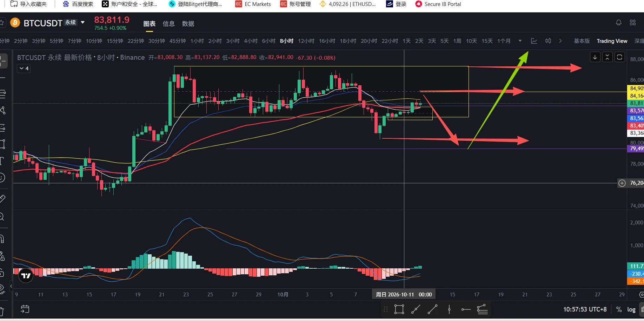Choose the vertical line tool in the bottom toolbar
The width and height of the screenshot is (644, 321).
[449, 309]
